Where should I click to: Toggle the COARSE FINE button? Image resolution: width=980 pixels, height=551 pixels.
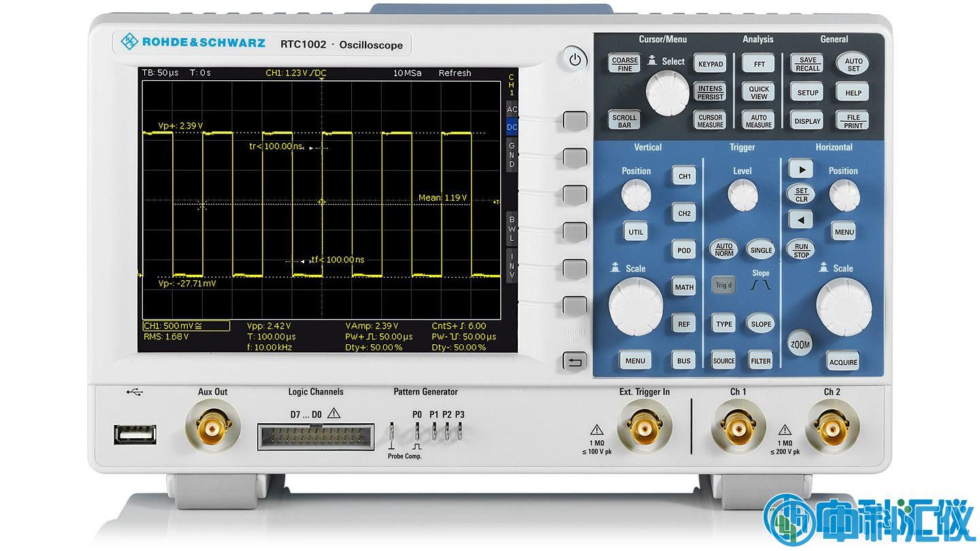[x=625, y=64]
